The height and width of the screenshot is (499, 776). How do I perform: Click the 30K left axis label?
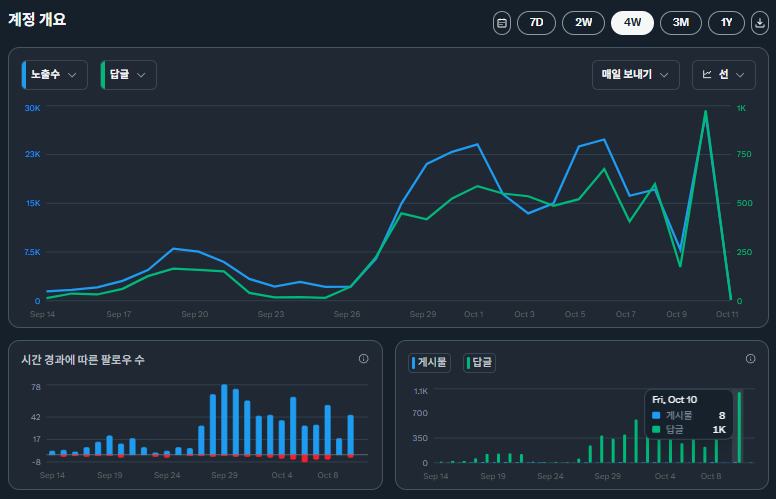[33, 108]
